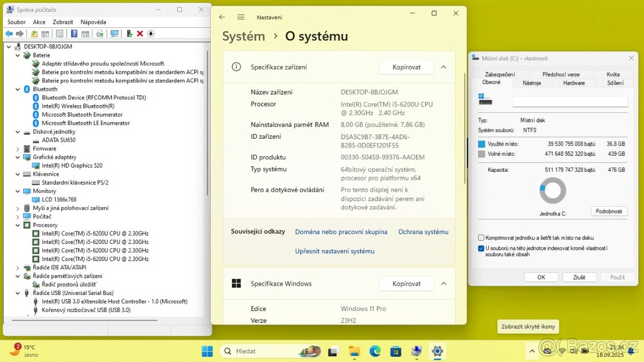The image size is (644, 362).
Task: Click the disk label text field
Action: (x=570, y=102)
